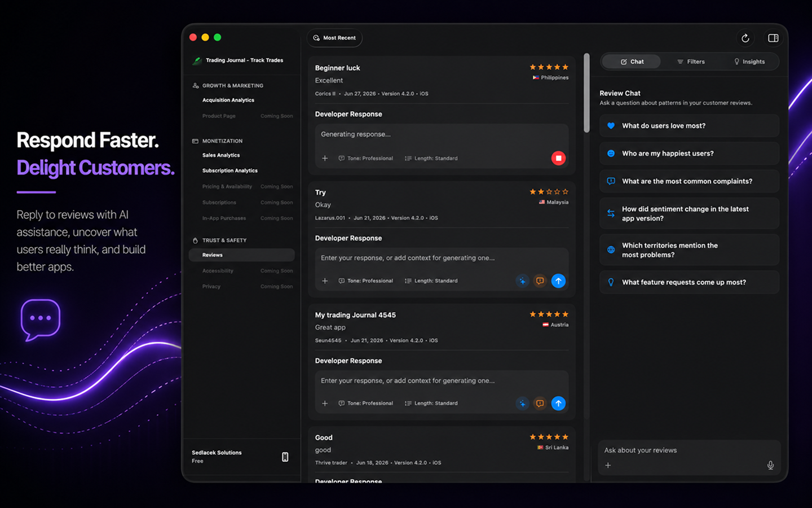Click microphone icon in chat input
This screenshot has height=508, width=812.
coord(770,465)
